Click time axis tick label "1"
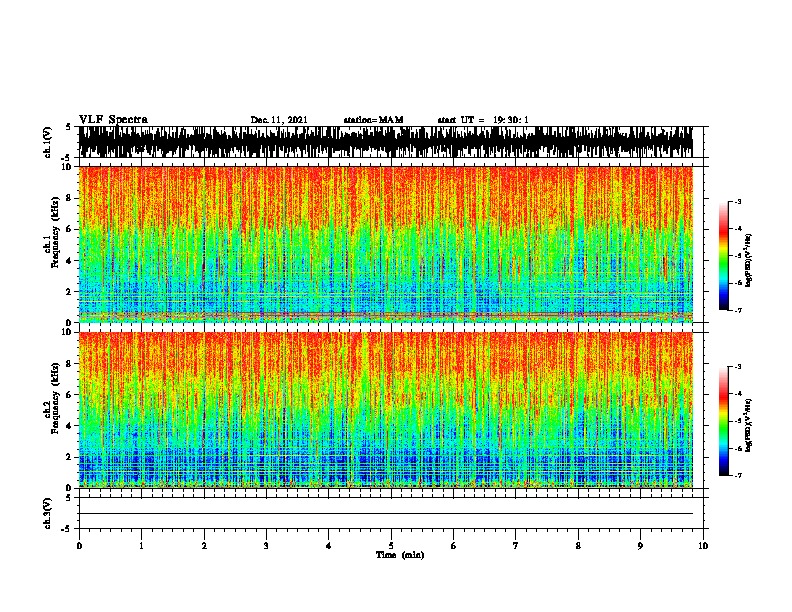 (141, 546)
